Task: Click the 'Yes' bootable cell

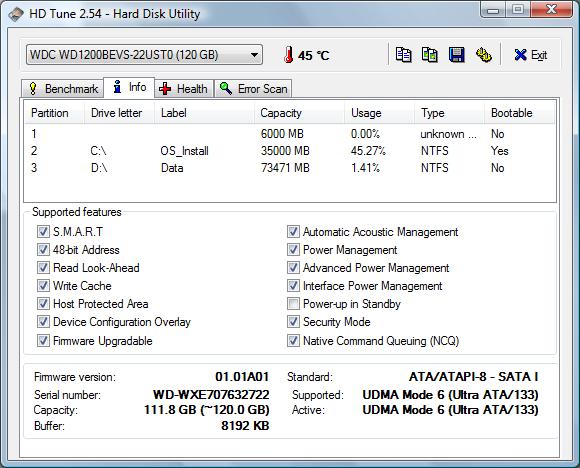Action: point(499,151)
